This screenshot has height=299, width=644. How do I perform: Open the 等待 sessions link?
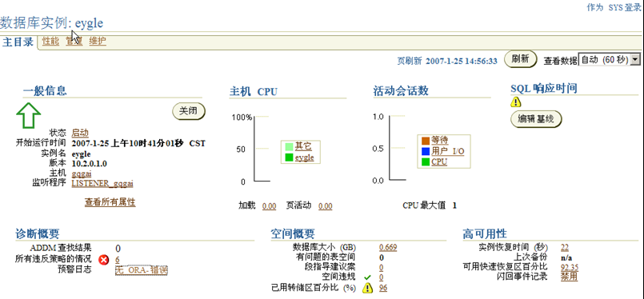tap(439, 141)
